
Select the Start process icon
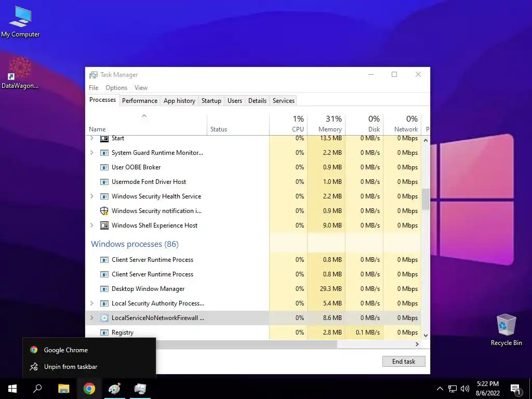coord(104,138)
